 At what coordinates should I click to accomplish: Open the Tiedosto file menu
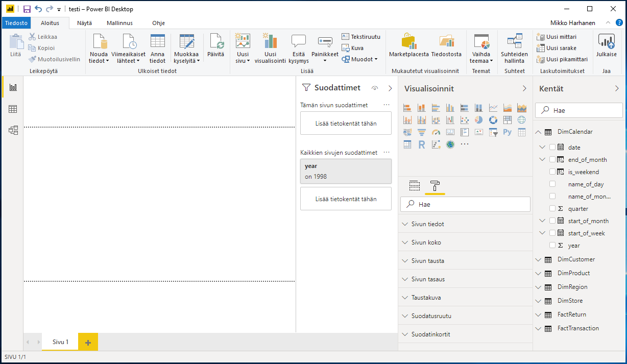coord(16,22)
